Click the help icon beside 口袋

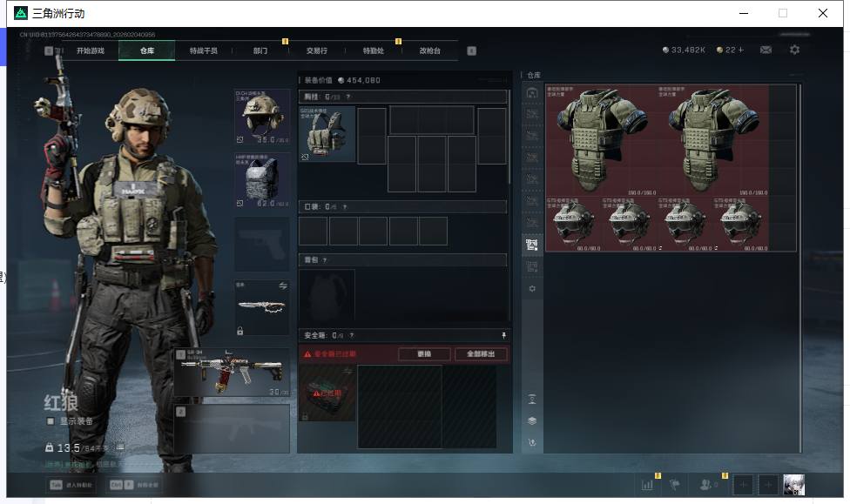[345, 207]
